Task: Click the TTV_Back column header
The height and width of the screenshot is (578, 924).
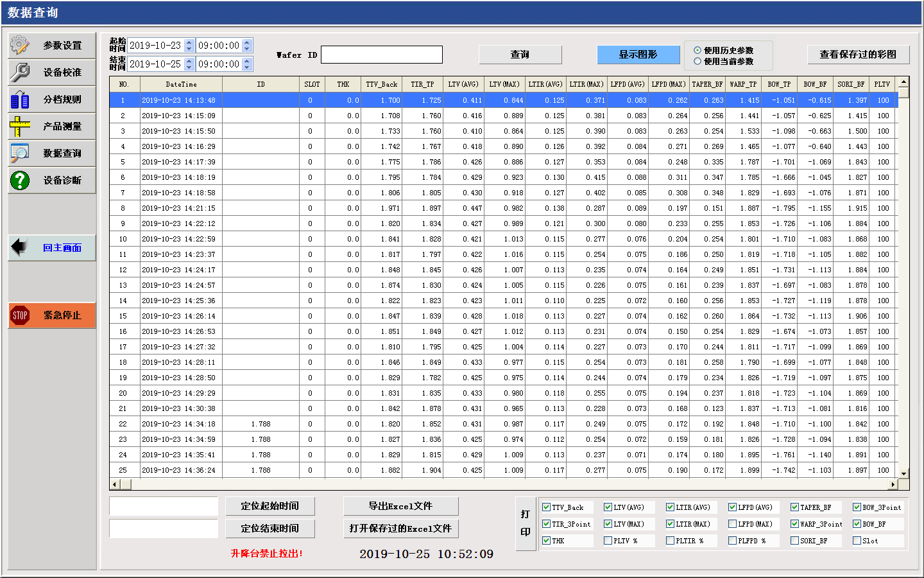Action: pos(381,84)
